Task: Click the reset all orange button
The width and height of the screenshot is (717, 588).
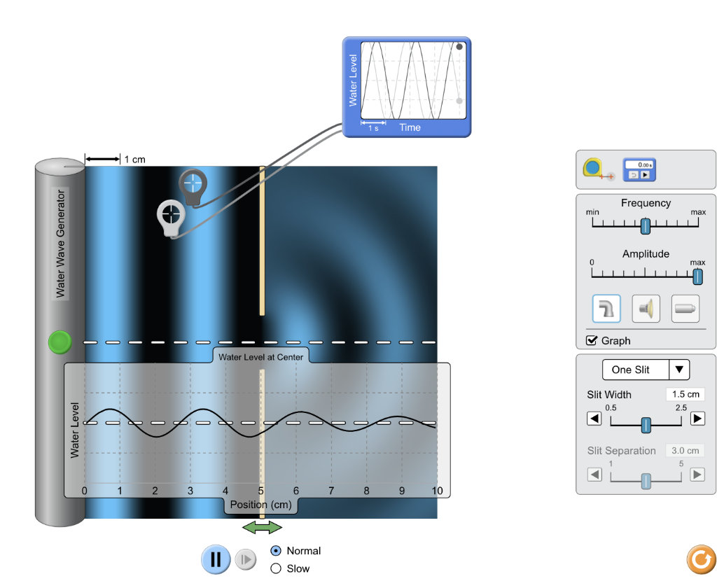Action: tap(702, 559)
